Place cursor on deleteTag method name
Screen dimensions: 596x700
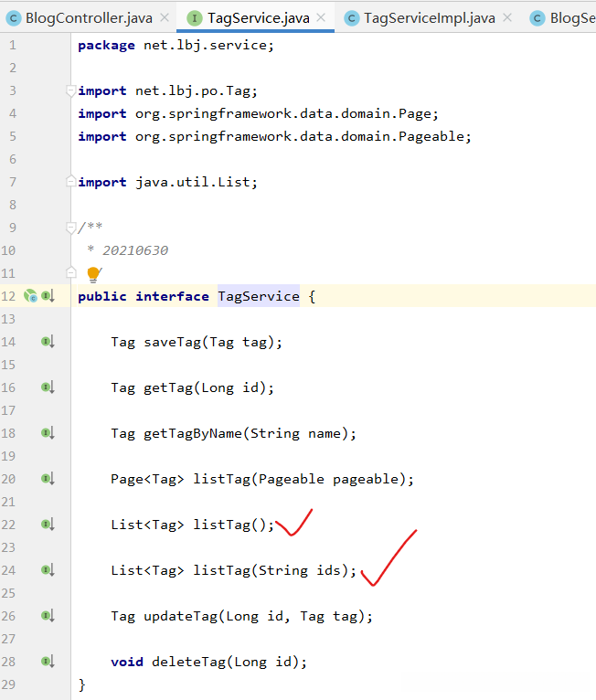coord(189,662)
